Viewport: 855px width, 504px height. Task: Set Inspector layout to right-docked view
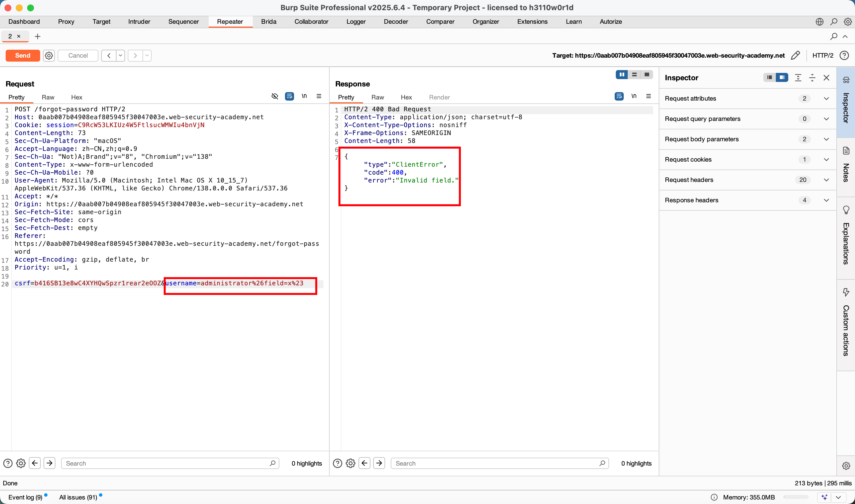coord(782,77)
